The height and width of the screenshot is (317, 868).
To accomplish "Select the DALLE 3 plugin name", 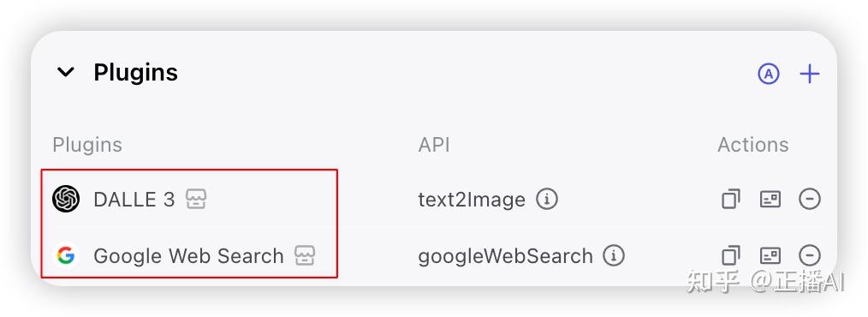I will (x=134, y=199).
